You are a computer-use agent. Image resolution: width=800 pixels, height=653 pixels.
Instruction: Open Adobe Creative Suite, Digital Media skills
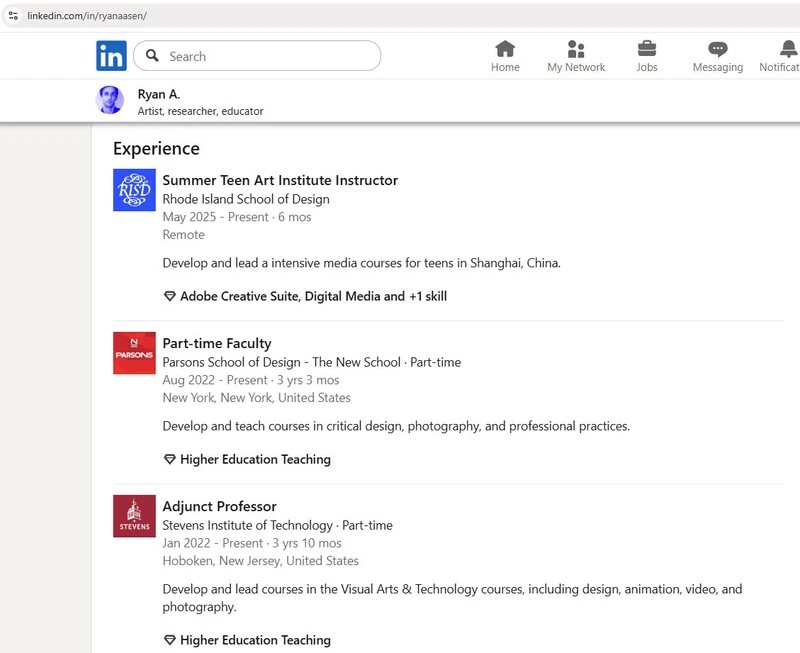(313, 296)
